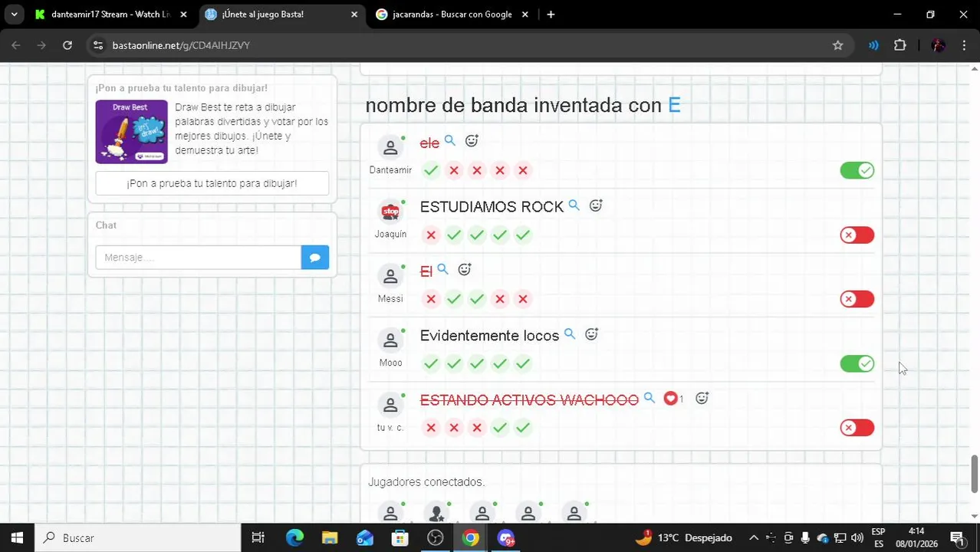Click '¡Pon a prueba tu talento para dibujar!' button

[212, 183]
